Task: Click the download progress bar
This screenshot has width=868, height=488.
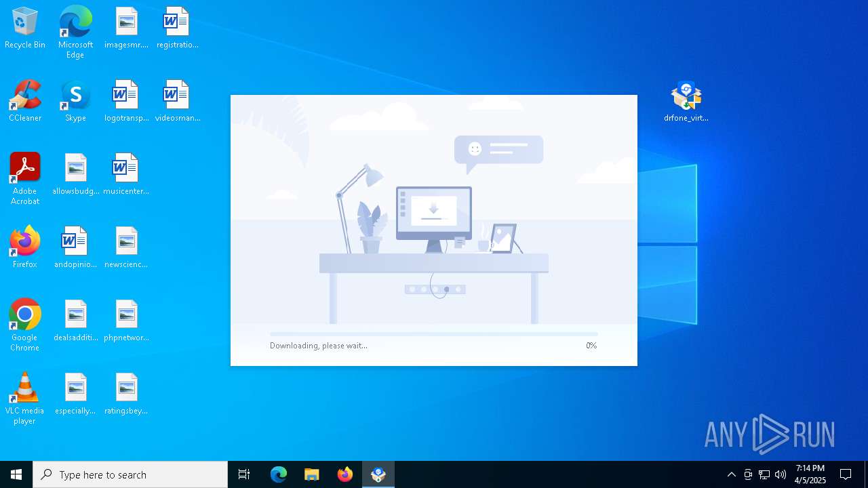Action: tap(434, 334)
